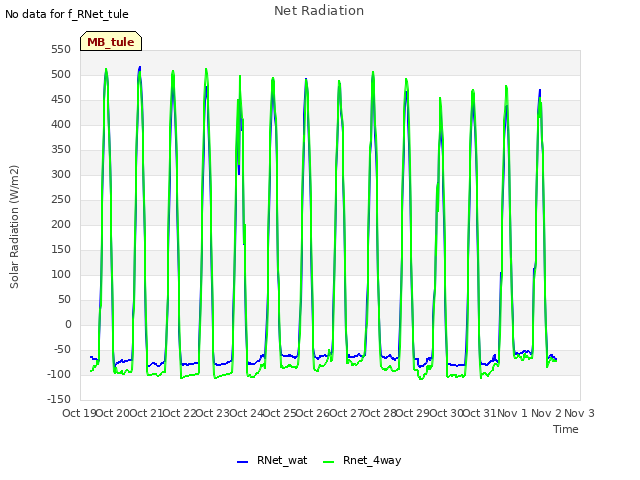Click the 300 y-axis tick label
Screen dimensions: 640x480
coord(61,175)
